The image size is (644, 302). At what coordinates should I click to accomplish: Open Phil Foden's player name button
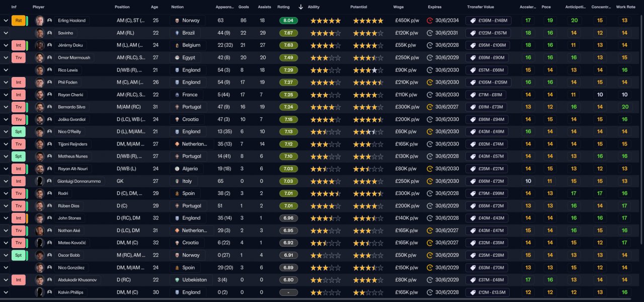[x=67, y=82]
